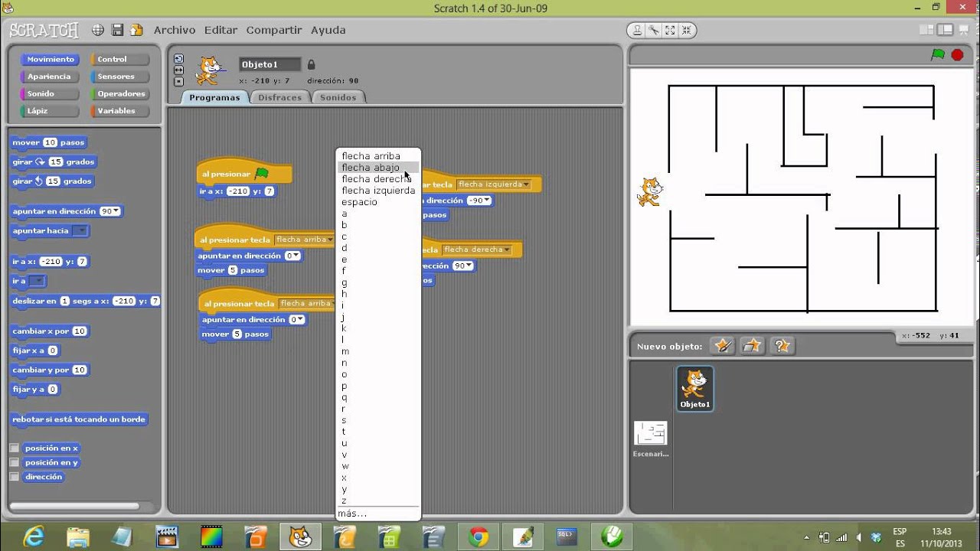Viewport: 980px width, 551px height.
Task: Set rotation style to can rotate
Action: tap(178, 59)
